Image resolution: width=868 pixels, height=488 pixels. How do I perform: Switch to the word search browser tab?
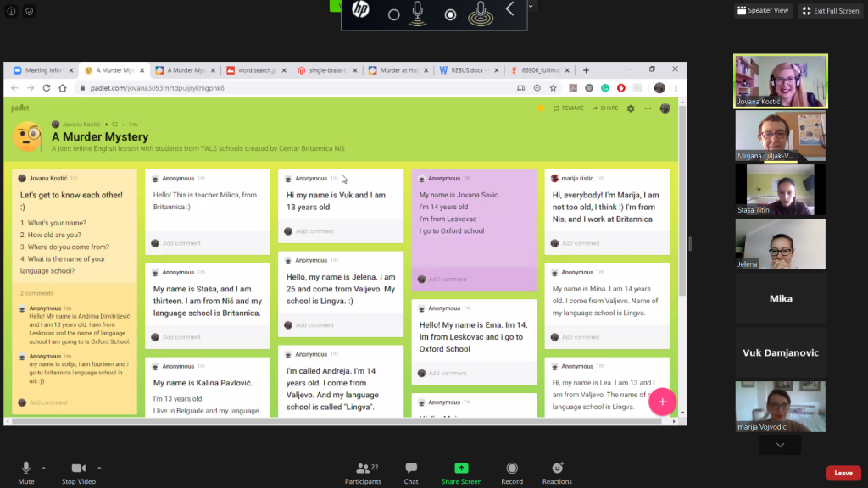click(255, 70)
